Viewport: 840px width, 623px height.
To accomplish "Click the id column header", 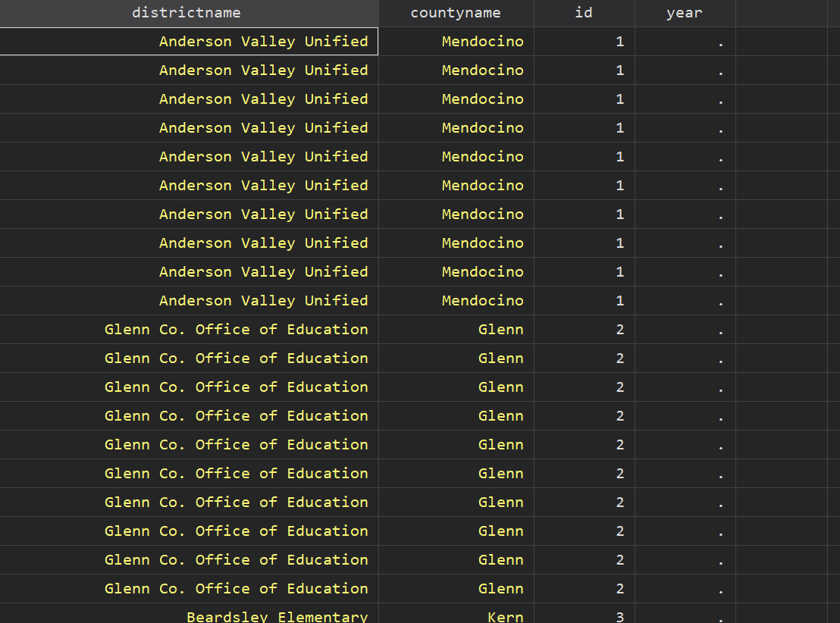I will click(584, 13).
